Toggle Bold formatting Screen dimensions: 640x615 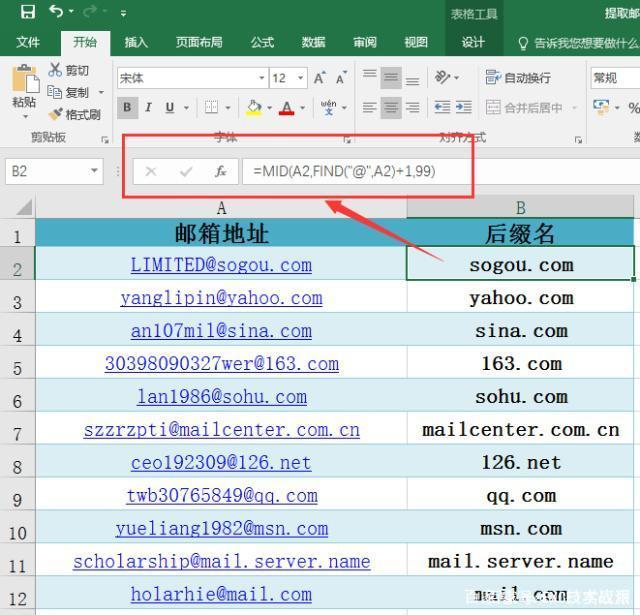click(x=127, y=107)
